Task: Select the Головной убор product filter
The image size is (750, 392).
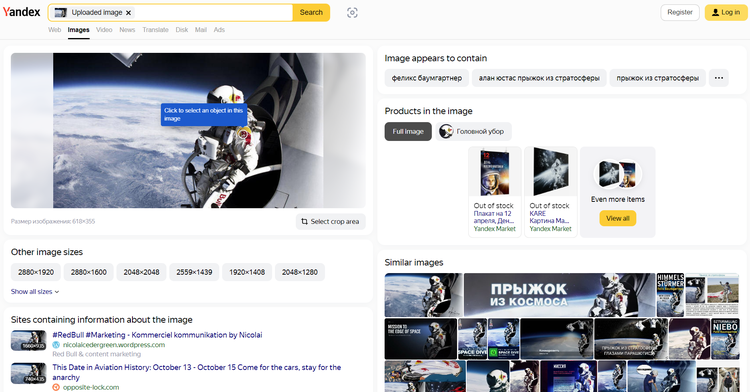Action: pos(473,131)
